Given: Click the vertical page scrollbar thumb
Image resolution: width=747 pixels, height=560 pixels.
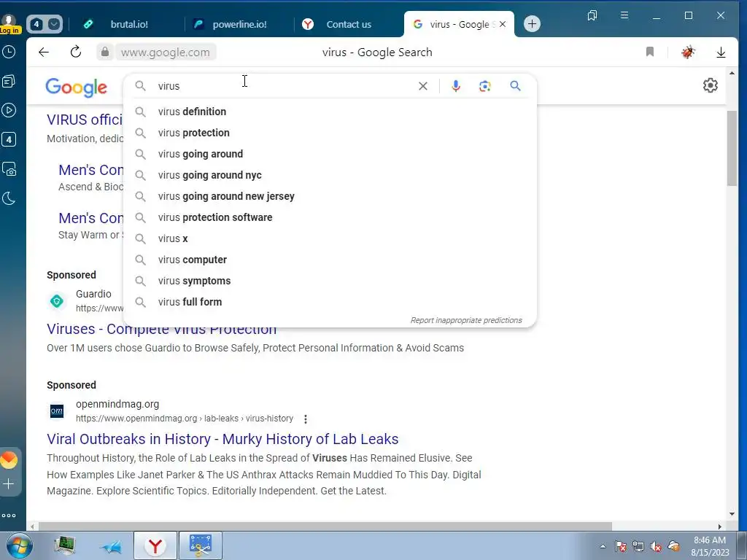Looking at the screenshot, I should point(732,149).
